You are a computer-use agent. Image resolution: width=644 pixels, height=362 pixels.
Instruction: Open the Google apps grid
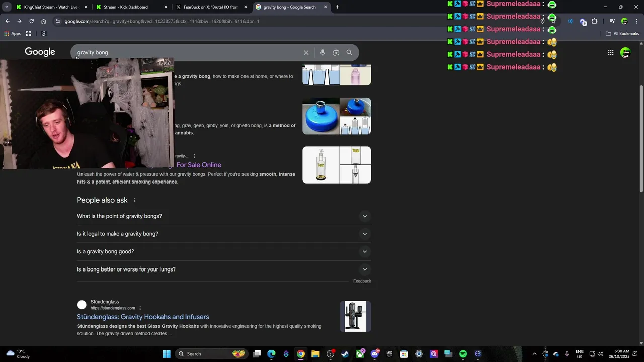[610, 52]
